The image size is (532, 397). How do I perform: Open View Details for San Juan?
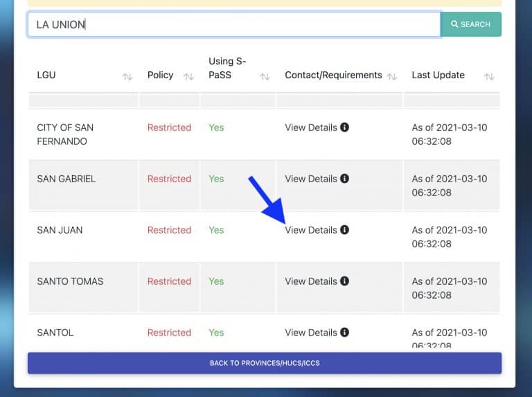click(x=311, y=230)
